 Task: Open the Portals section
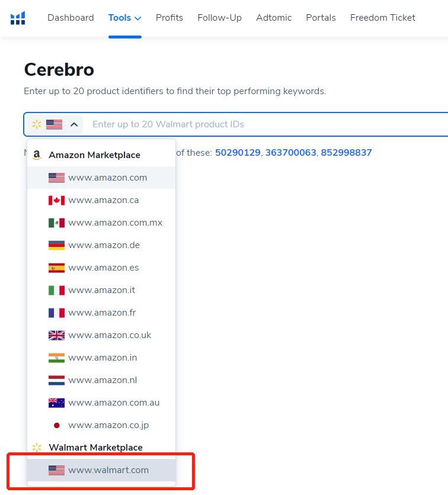[321, 18]
